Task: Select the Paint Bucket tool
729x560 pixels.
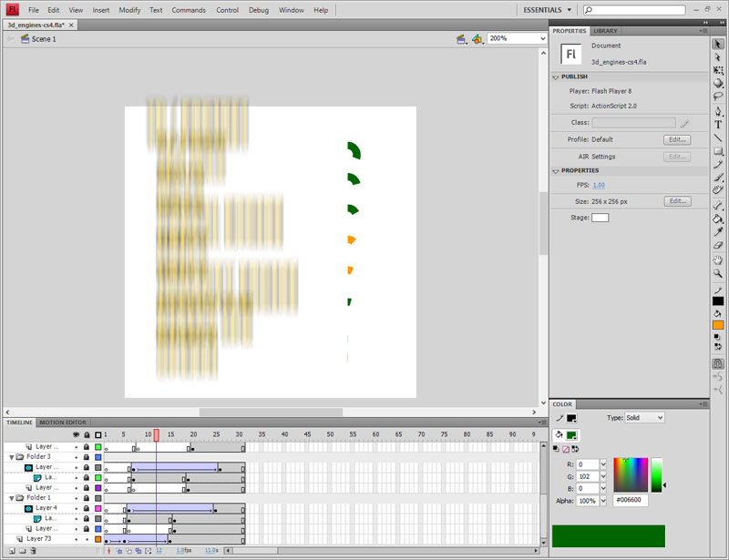Action: pos(718,219)
